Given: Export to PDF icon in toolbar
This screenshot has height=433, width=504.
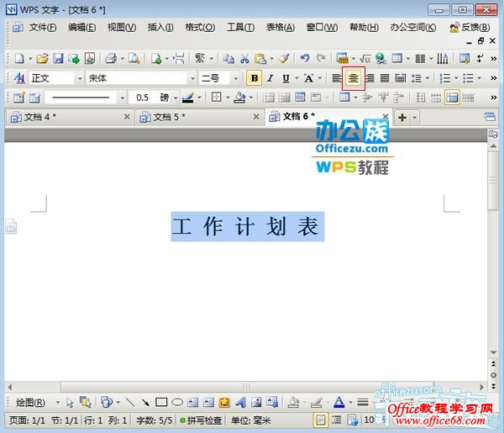Looking at the screenshot, I should coord(90,59).
